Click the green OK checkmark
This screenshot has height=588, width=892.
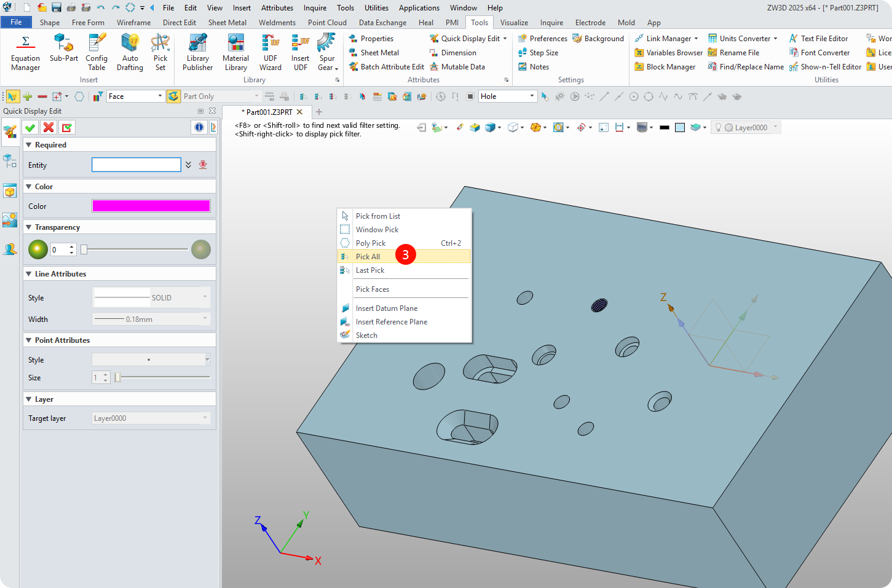30,127
